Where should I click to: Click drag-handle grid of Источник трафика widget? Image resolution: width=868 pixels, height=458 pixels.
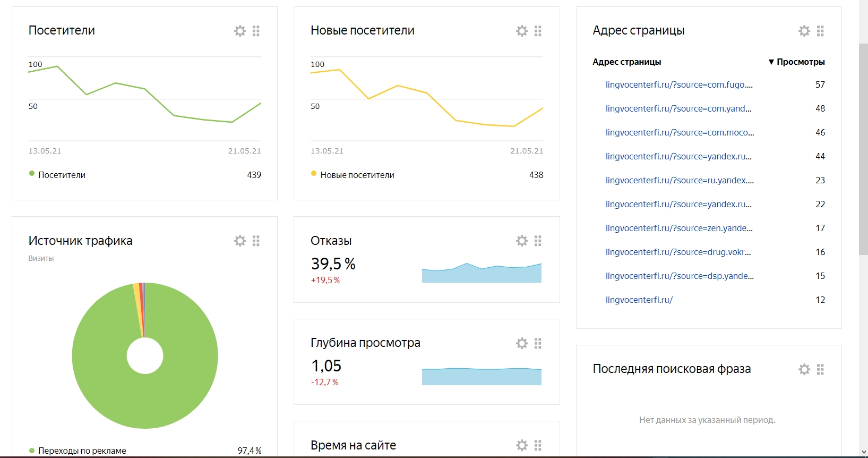tap(256, 241)
